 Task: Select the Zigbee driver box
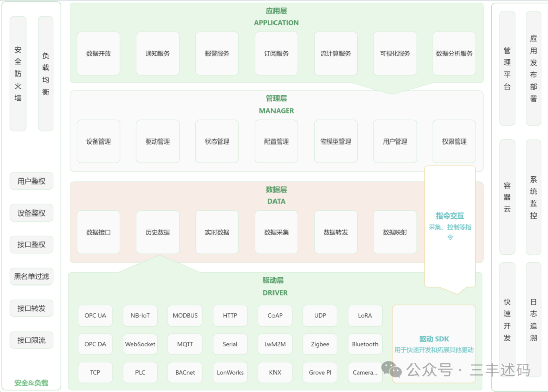coord(320,344)
